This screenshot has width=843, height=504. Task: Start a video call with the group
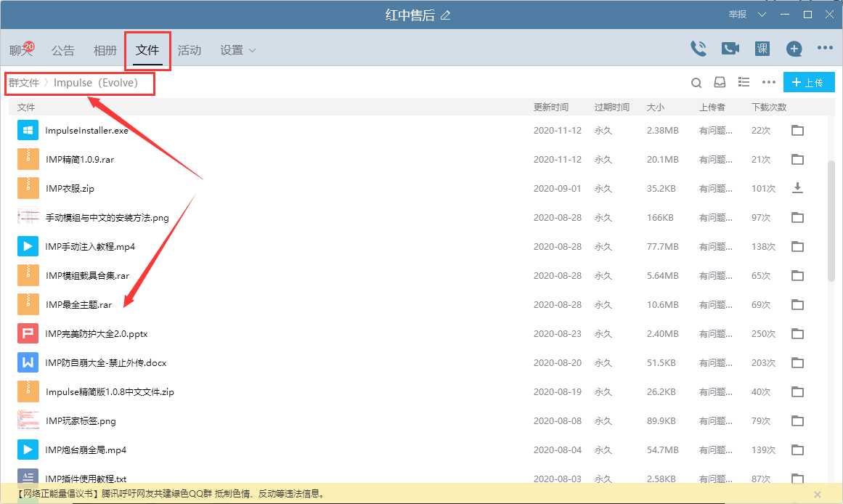tap(730, 49)
